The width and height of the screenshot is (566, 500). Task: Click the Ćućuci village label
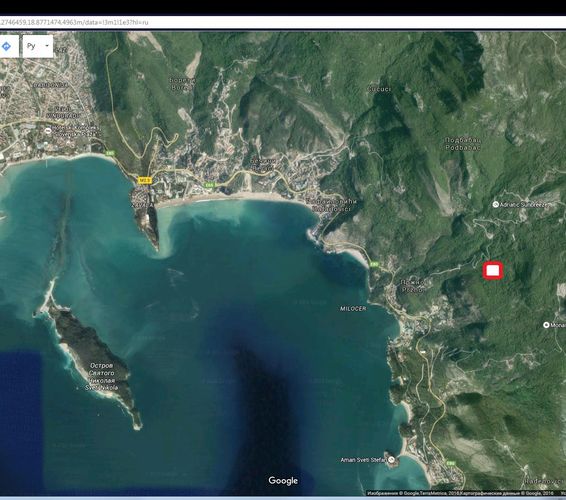[x=379, y=89]
